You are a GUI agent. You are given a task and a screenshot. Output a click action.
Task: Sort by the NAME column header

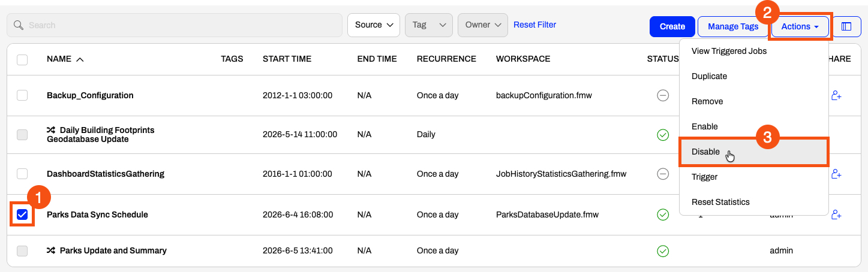[65, 59]
